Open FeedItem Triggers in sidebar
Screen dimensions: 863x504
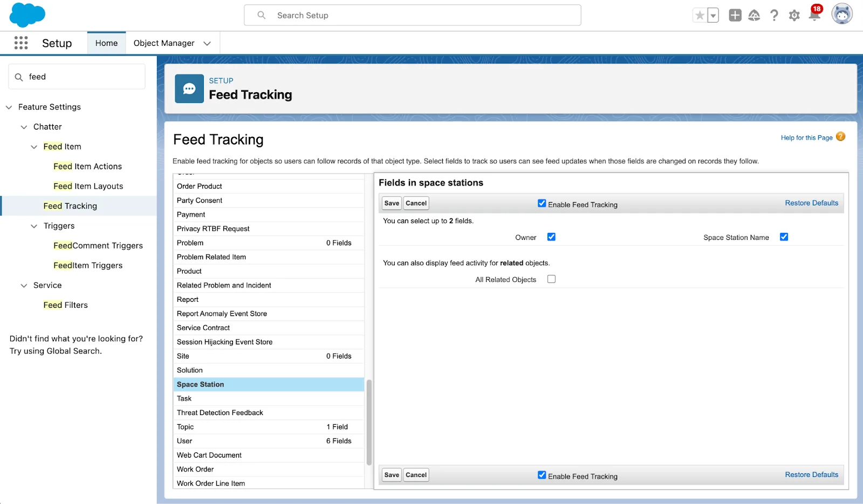coord(88,266)
